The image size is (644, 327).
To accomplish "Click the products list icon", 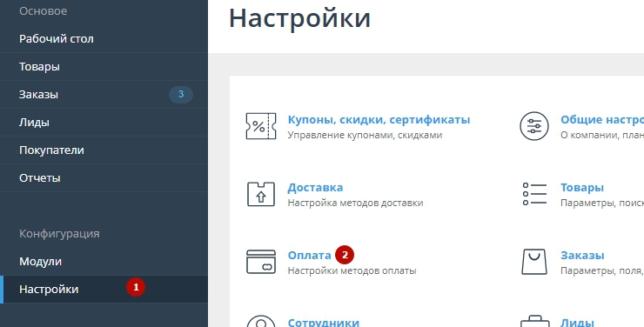I will pos(534,194).
